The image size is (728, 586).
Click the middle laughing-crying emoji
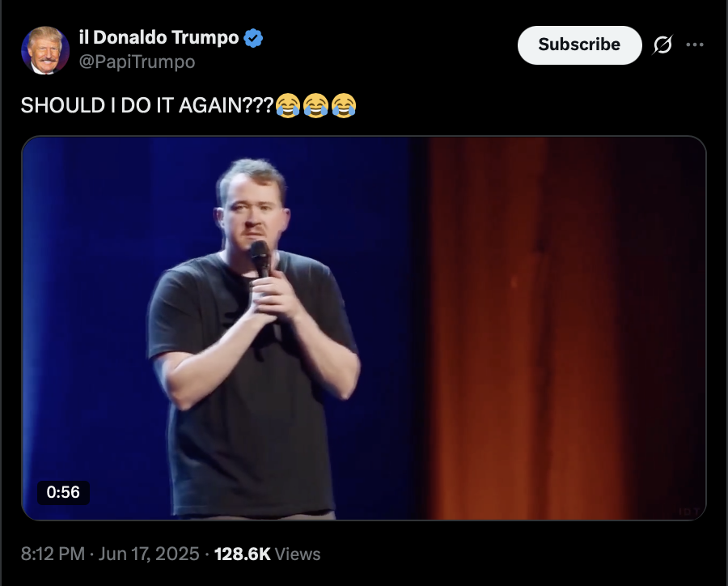(315, 105)
